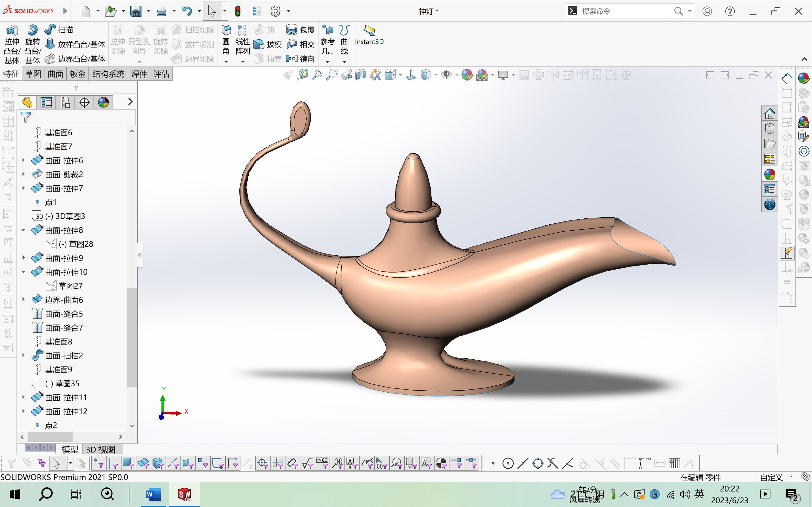Image resolution: width=812 pixels, height=507 pixels.
Task: Switch to the 3D 视图 bottom tab
Action: coord(101,449)
